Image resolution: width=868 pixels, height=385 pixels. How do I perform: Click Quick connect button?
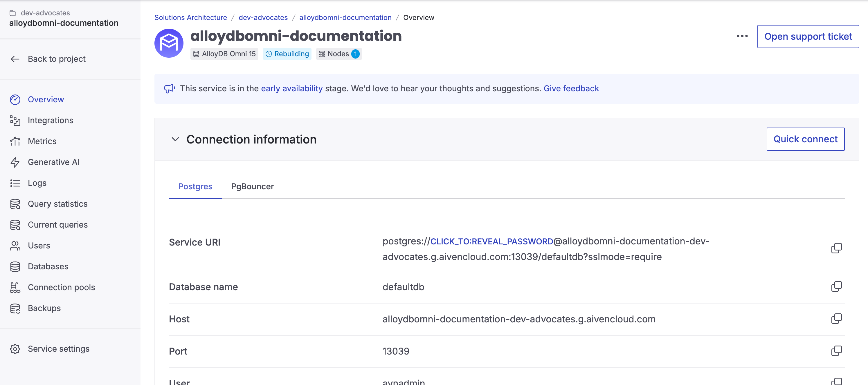[x=805, y=139]
